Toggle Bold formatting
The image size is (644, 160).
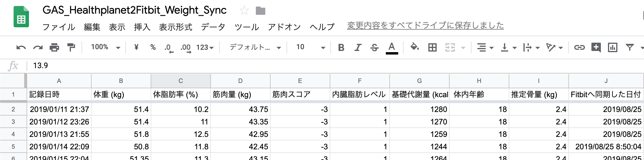(341, 47)
